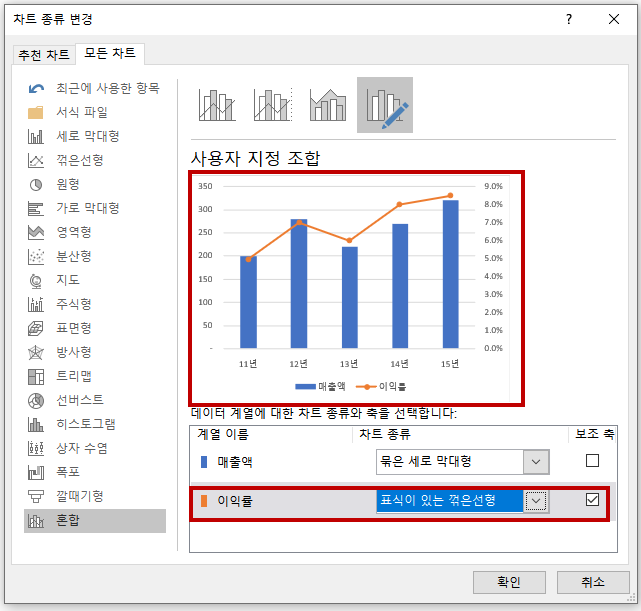Choose the 방사형 radar chart category

[95, 352]
